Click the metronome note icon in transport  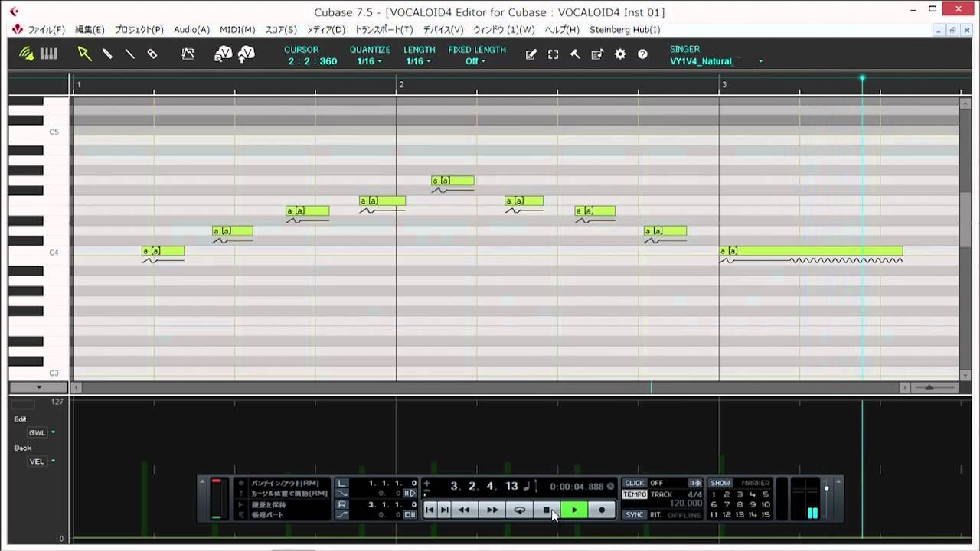[x=527, y=486]
